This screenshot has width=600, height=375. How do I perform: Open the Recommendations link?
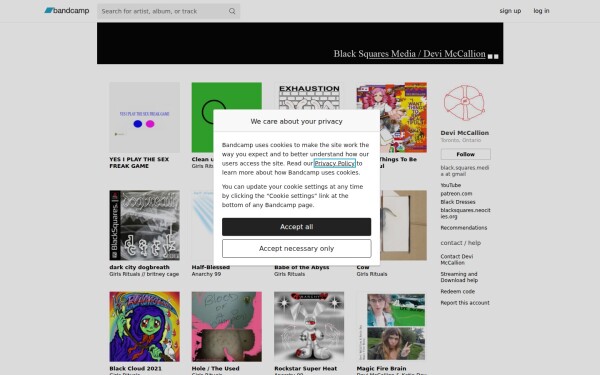pos(463,228)
